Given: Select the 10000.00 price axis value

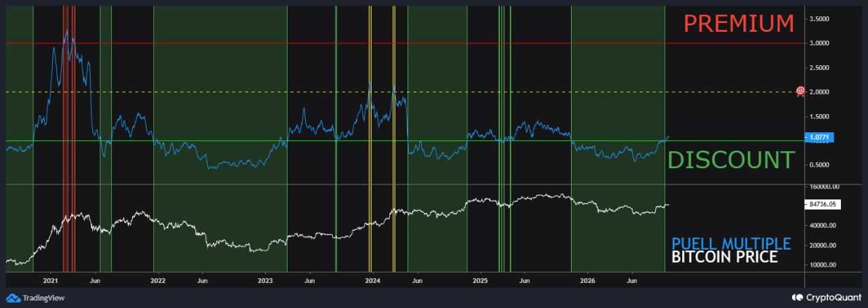Looking at the screenshot, I should click(x=822, y=265).
